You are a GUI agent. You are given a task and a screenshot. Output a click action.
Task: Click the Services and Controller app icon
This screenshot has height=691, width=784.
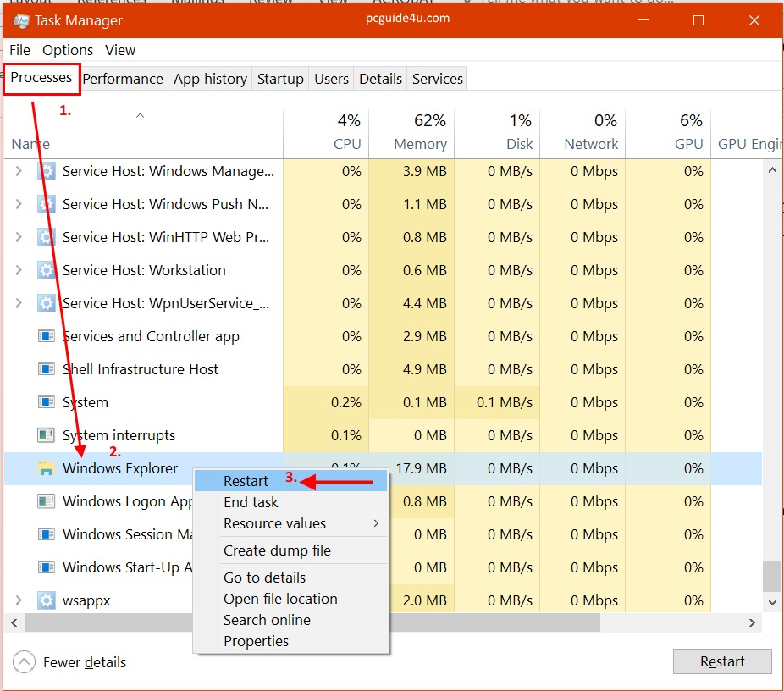(46, 336)
